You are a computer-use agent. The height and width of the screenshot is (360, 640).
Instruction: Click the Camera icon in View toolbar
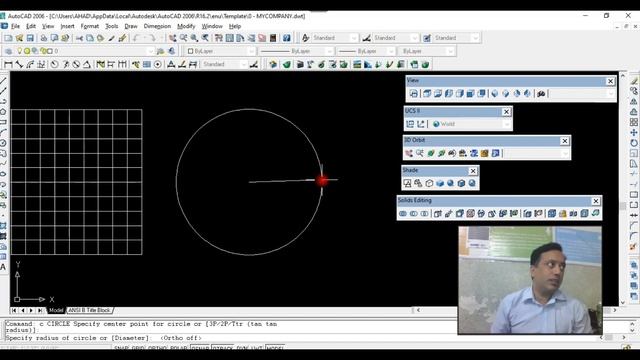[x=541, y=94]
